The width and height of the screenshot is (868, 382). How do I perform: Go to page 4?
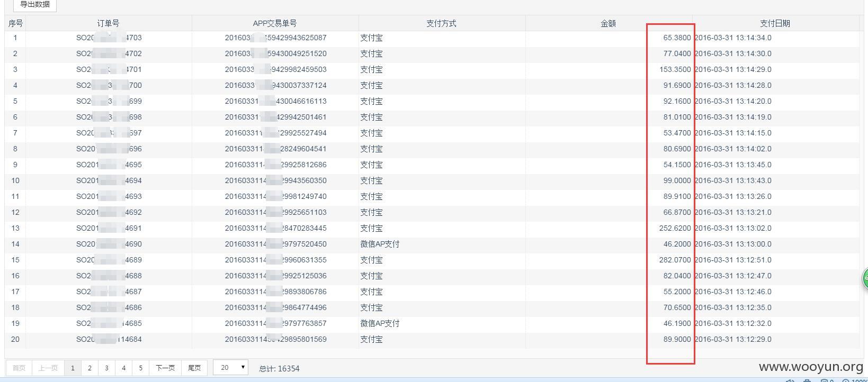tap(123, 368)
